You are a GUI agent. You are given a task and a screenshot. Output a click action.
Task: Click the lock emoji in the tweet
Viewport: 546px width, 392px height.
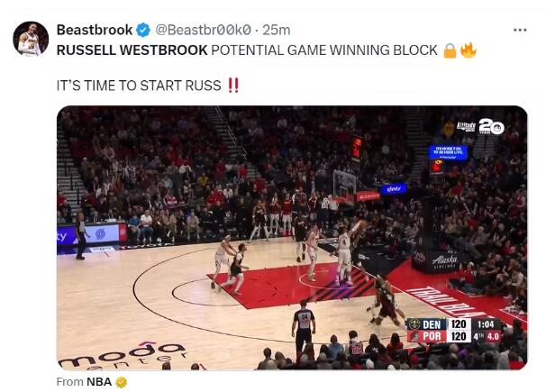(x=450, y=50)
